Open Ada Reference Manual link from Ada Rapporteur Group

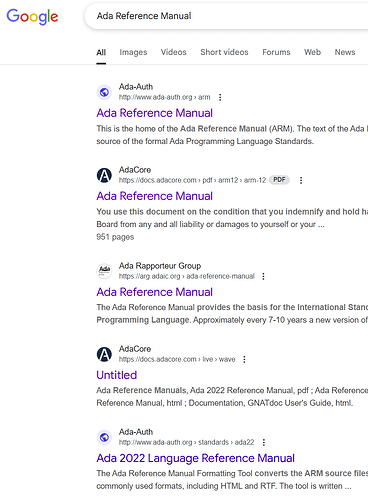[155, 292]
